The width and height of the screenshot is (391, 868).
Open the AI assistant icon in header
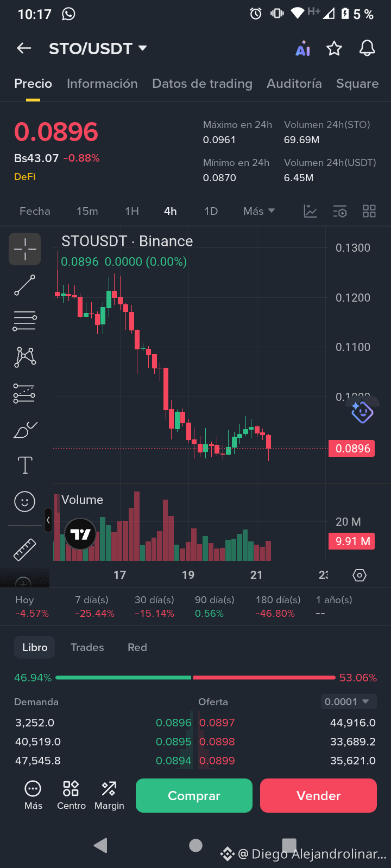303,49
